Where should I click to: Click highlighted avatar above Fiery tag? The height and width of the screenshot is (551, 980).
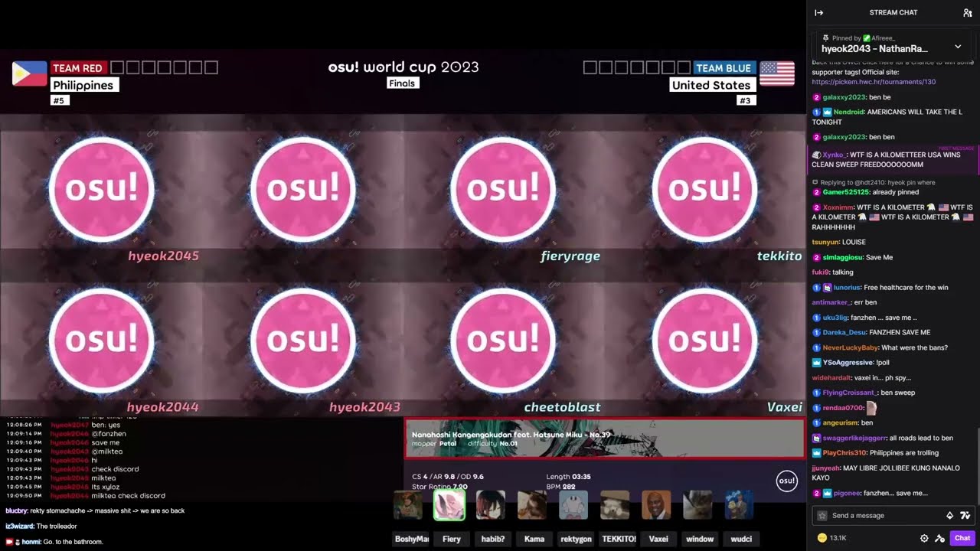point(449,505)
